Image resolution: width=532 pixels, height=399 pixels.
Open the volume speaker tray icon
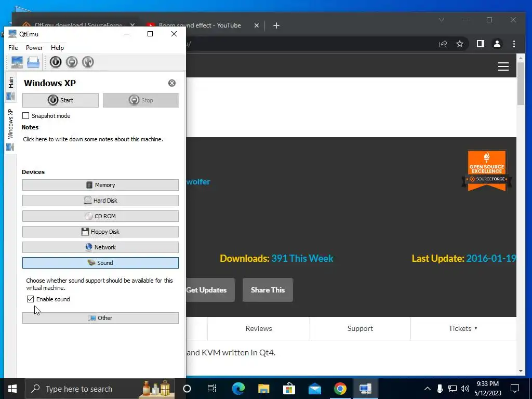point(465,389)
